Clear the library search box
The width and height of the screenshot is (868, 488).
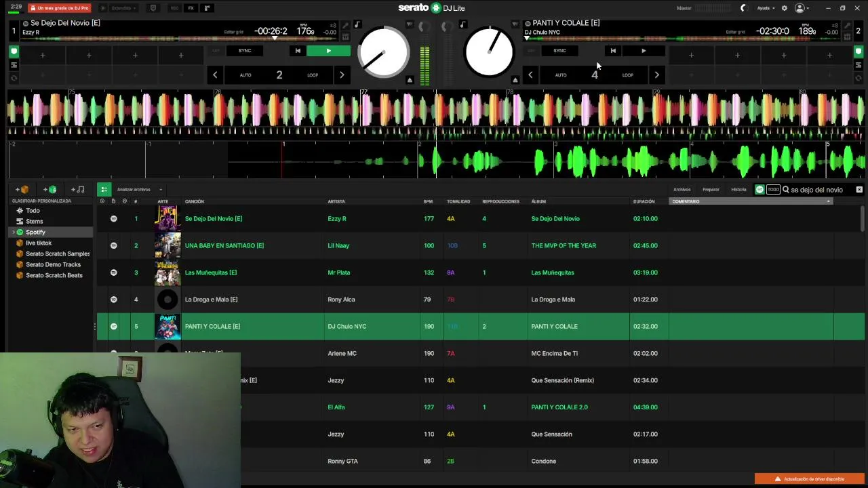(859, 190)
